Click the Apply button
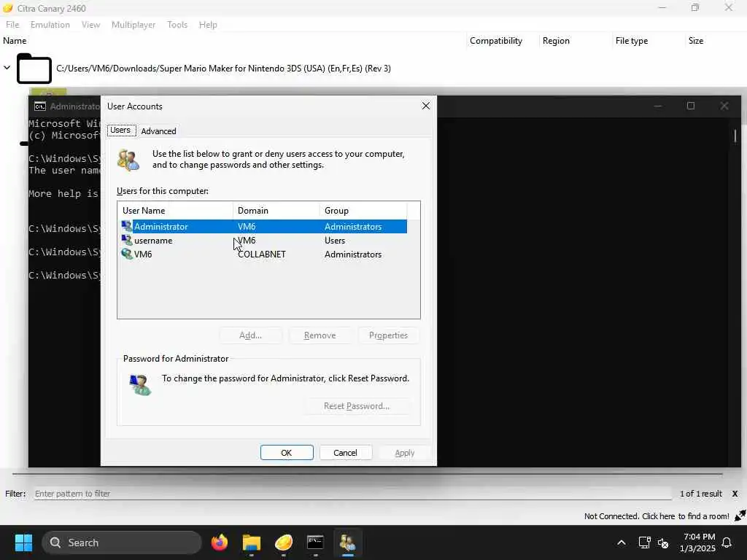Image resolution: width=747 pixels, height=560 pixels. pyautogui.click(x=404, y=452)
